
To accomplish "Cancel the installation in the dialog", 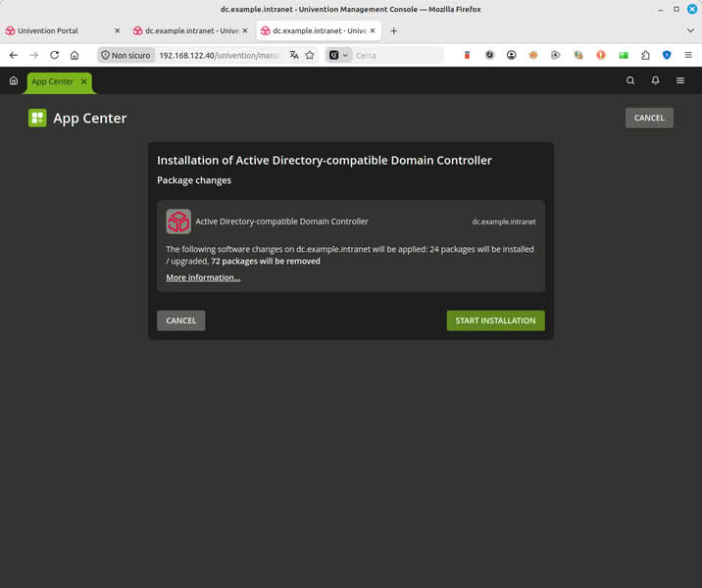I will coord(180,320).
